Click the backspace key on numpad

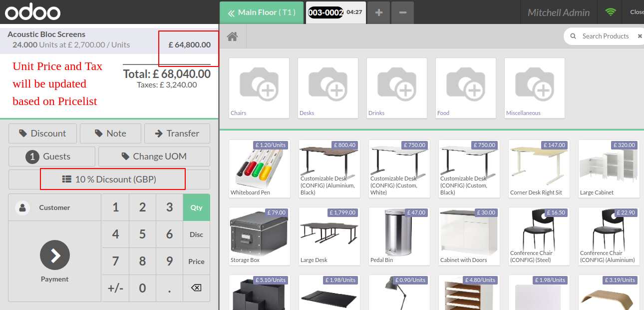click(196, 288)
